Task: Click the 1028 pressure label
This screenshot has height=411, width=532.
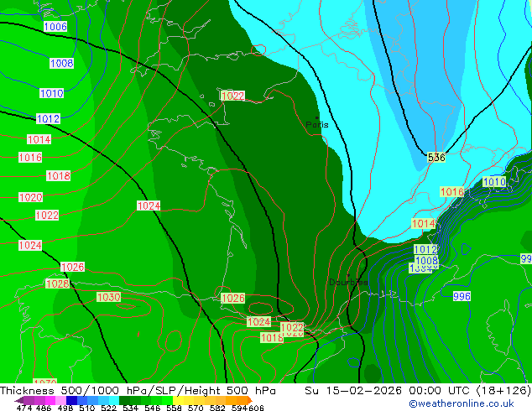Action: pyautogui.click(x=58, y=284)
